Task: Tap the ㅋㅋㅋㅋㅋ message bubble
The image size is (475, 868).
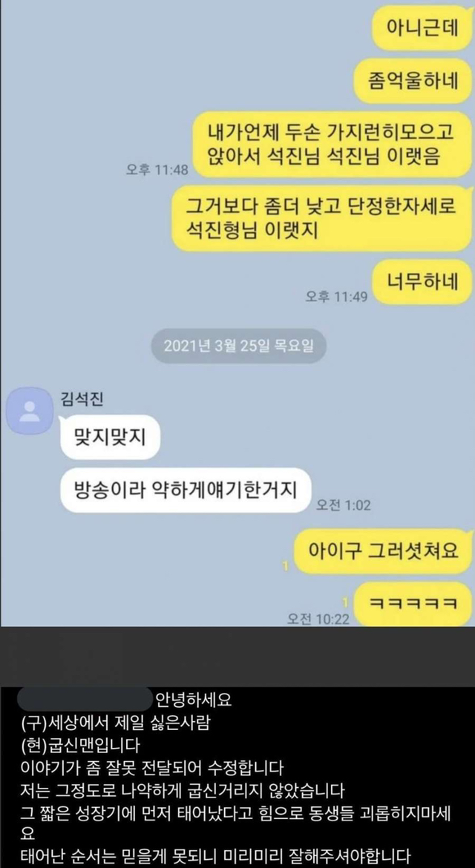Action: tap(413, 603)
